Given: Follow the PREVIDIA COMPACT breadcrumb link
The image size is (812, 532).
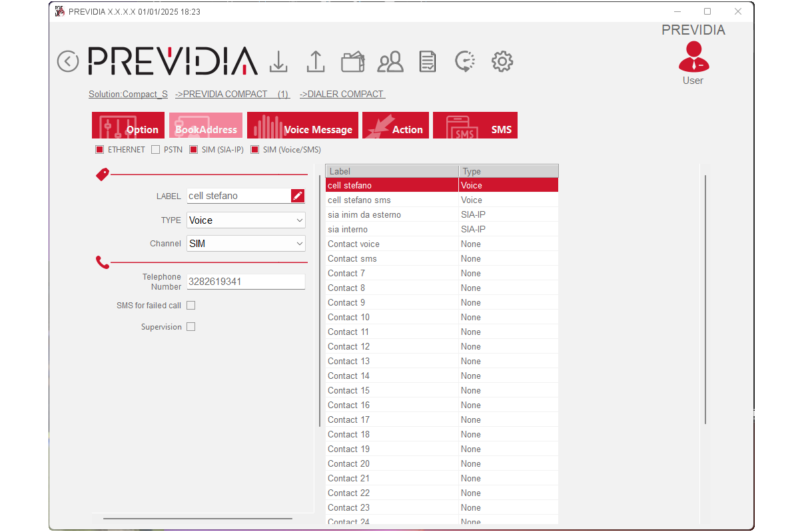Looking at the screenshot, I should pos(232,94).
